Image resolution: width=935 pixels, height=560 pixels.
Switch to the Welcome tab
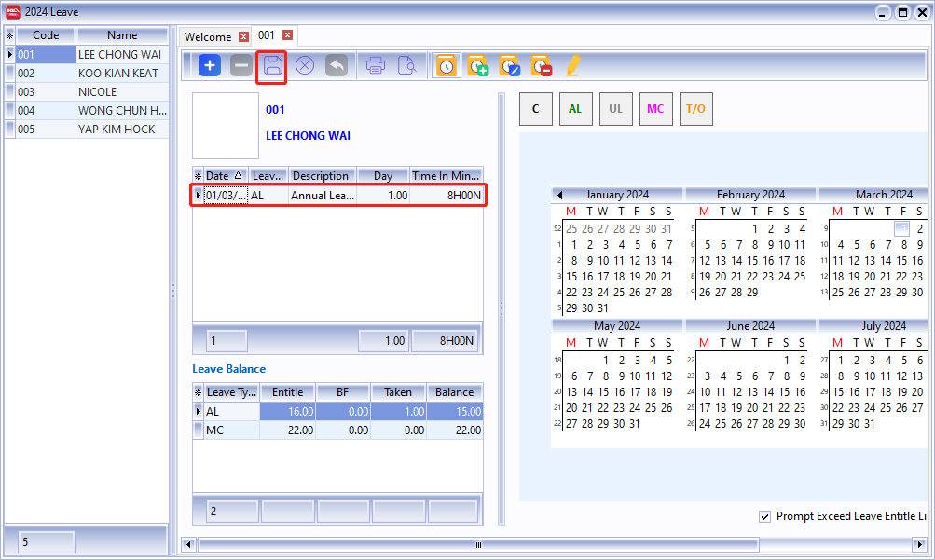[x=208, y=37]
